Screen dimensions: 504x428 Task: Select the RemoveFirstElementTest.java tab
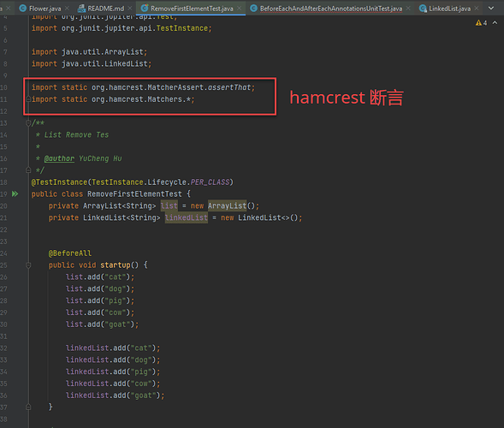[192, 9]
